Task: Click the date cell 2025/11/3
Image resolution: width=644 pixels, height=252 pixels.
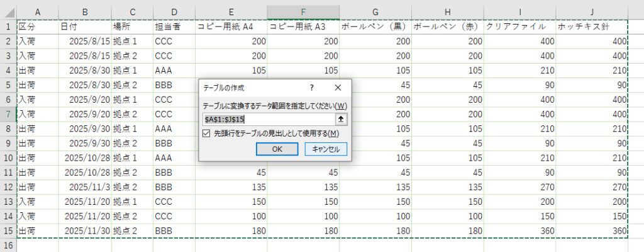Action: 85,187
